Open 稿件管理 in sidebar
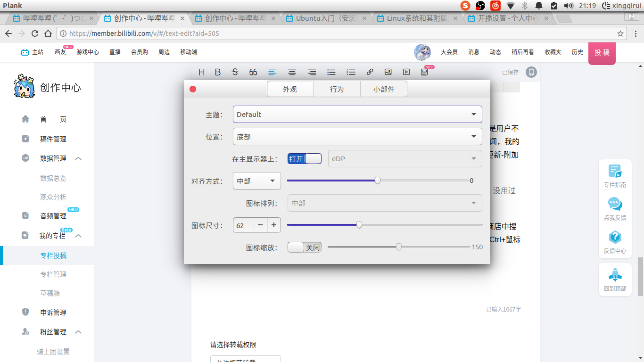 click(x=53, y=139)
